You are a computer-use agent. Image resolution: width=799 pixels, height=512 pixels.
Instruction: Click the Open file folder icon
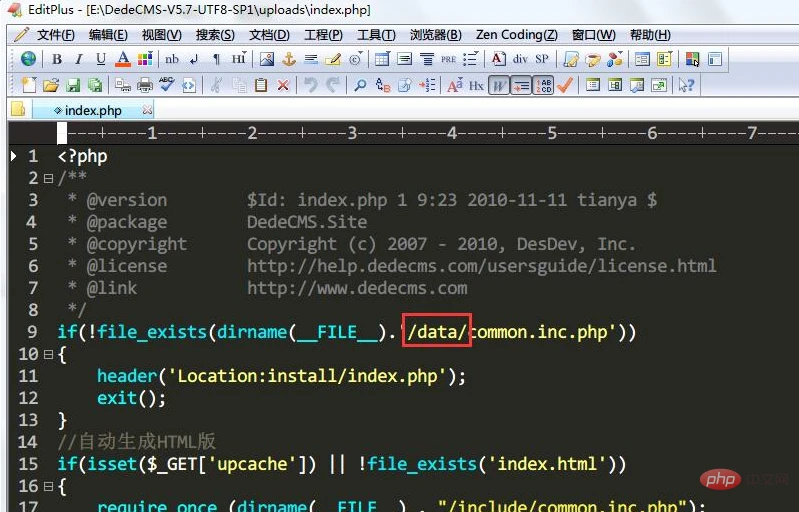[51, 85]
